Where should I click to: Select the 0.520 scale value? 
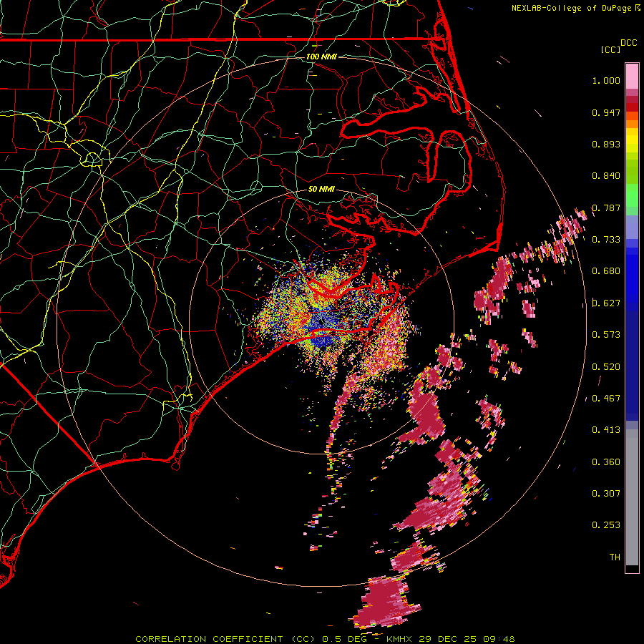606,367
